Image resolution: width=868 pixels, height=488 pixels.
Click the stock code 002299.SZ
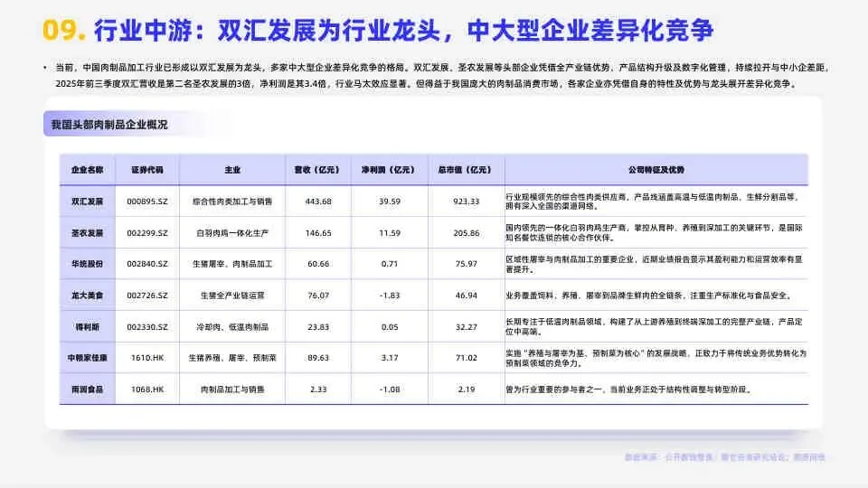click(x=147, y=233)
